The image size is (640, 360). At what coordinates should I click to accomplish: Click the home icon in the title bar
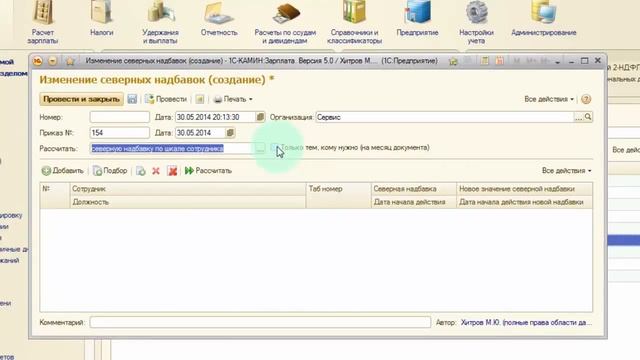click(x=453, y=61)
